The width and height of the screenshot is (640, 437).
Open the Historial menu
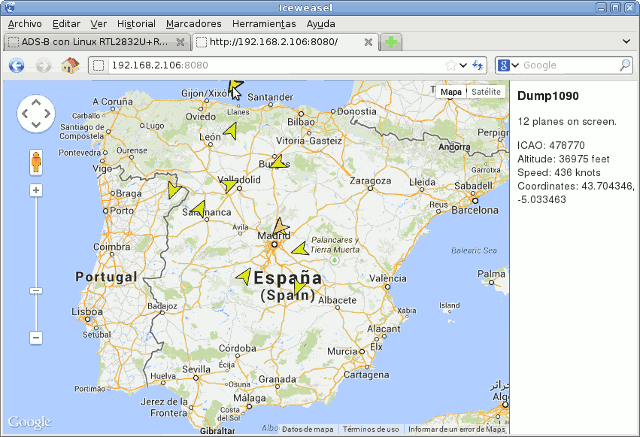pyautogui.click(x=136, y=24)
